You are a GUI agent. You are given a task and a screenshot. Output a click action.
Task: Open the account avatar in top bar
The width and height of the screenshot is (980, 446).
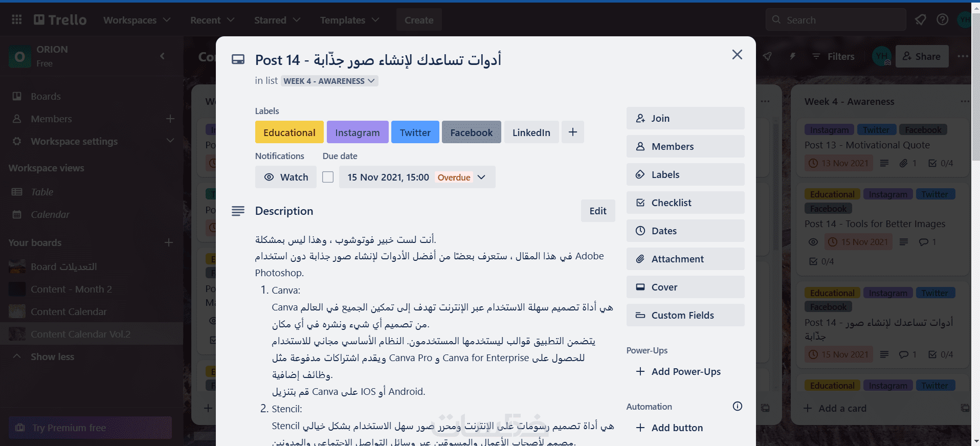coord(964,19)
